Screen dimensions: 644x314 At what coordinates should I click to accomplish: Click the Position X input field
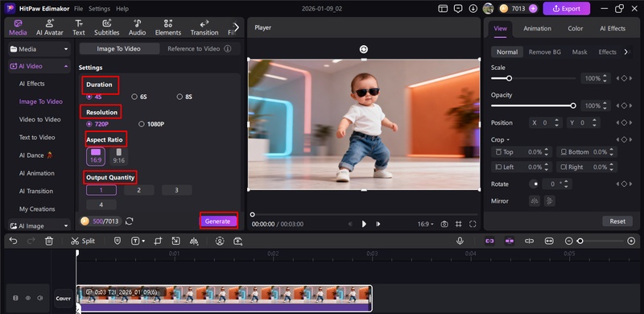pos(546,122)
